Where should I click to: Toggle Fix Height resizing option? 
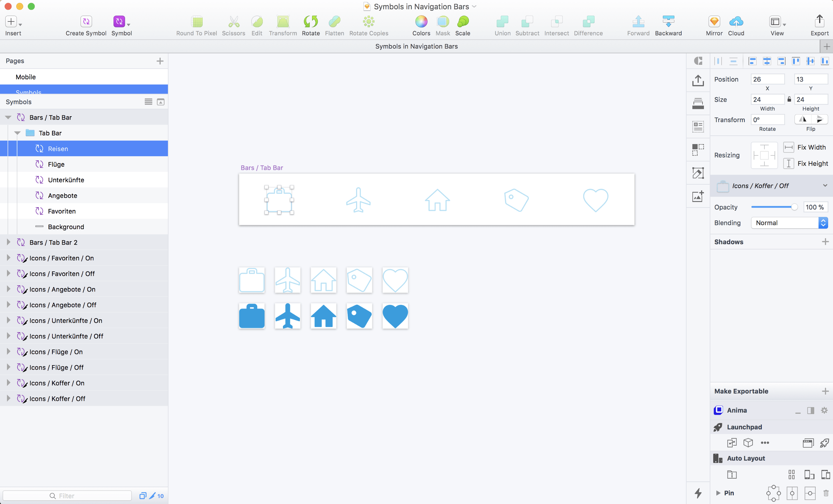(x=789, y=163)
